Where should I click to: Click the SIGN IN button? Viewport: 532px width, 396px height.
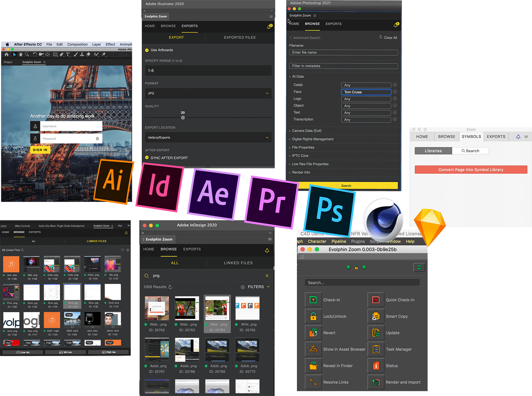[40, 150]
